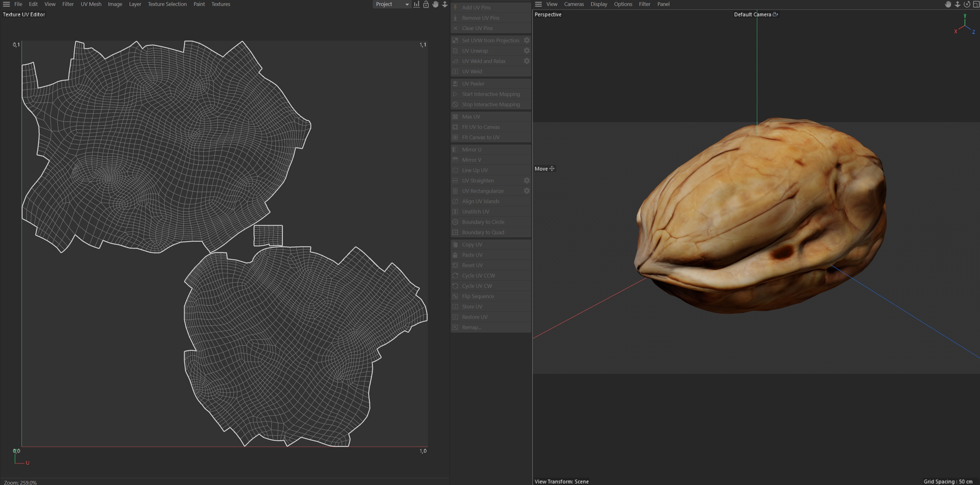Click the Set UVW from Projection gear
The height and width of the screenshot is (485, 980).
[x=527, y=40]
